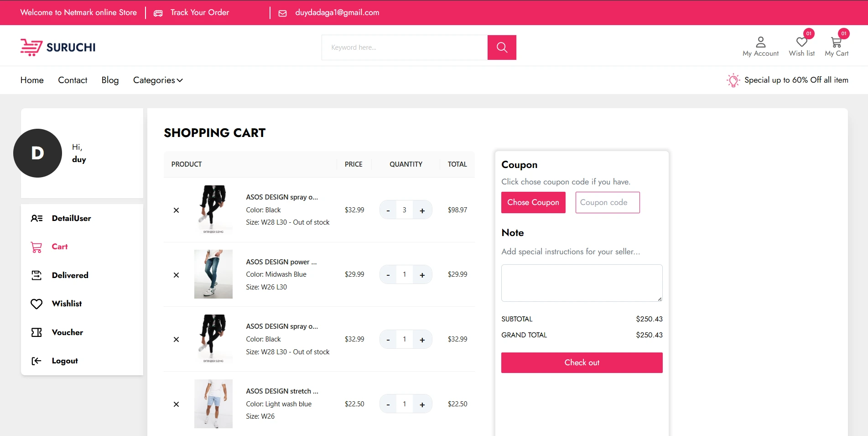Click first black spray-on jeans thumbnail
The width and height of the screenshot is (868, 436).
tap(213, 210)
